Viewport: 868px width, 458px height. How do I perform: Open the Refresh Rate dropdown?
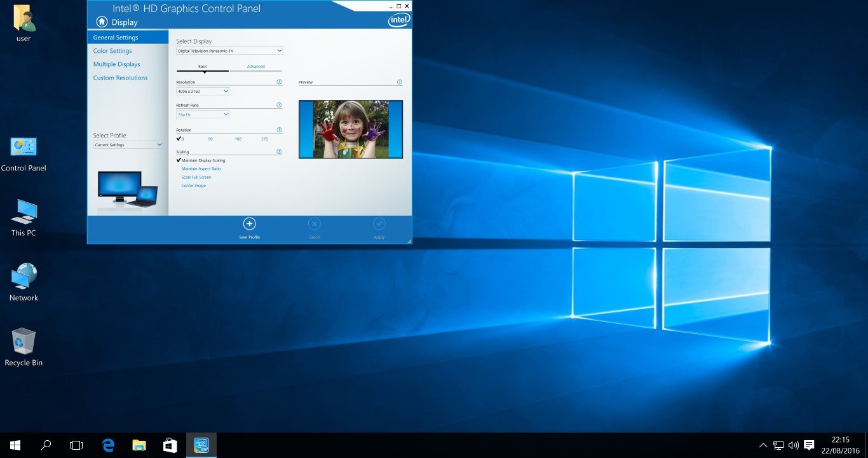203,114
